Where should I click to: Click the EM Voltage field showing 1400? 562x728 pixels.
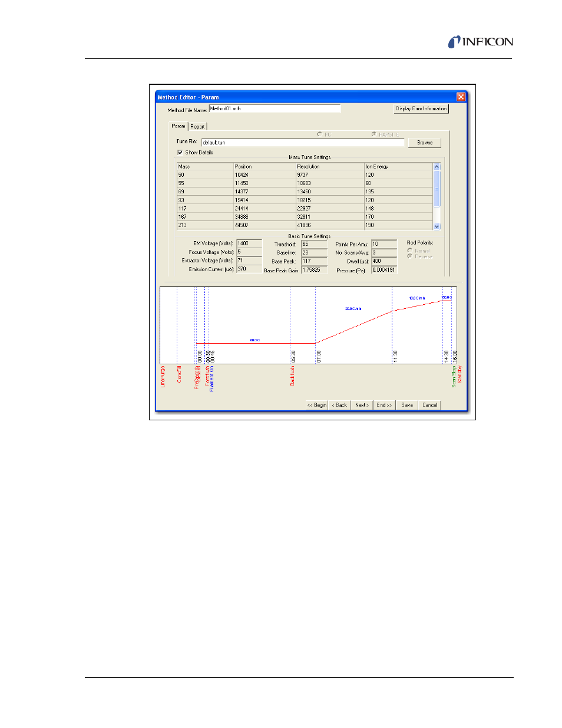pyautogui.click(x=249, y=243)
